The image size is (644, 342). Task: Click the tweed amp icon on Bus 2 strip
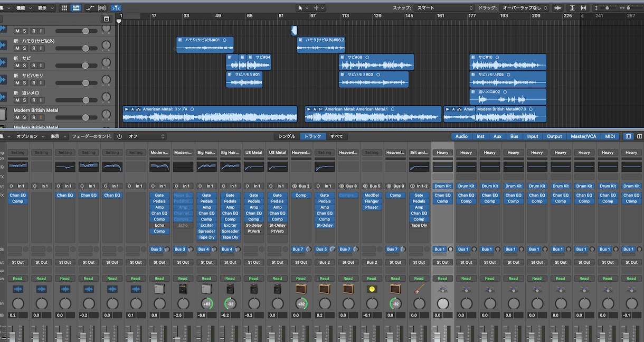[301, 289]
